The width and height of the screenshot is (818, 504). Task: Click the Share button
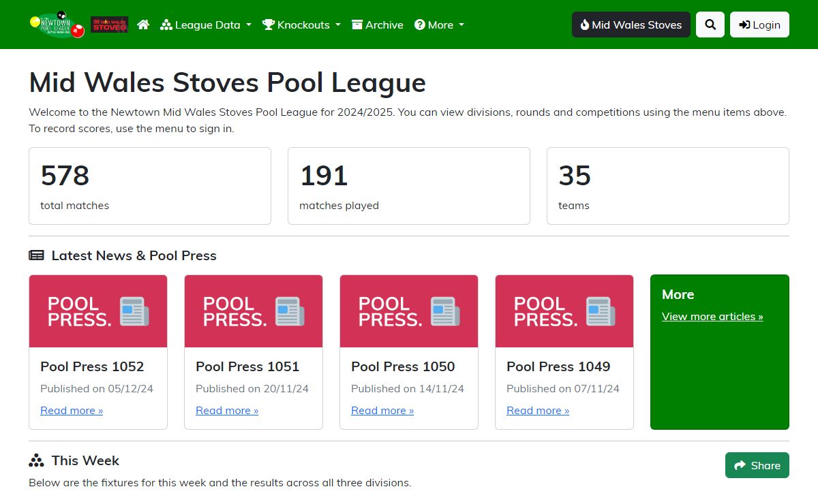click(757, 465)
